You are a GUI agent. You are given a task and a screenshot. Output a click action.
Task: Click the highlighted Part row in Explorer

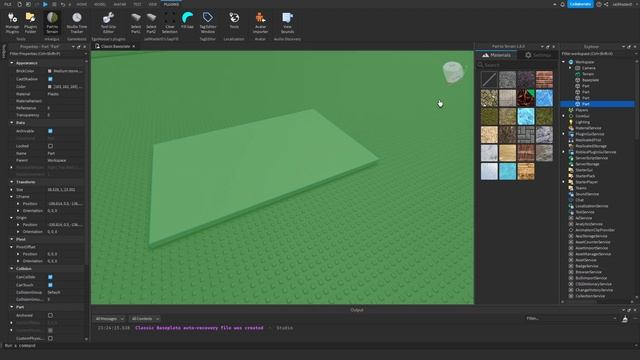click(598, 104)
